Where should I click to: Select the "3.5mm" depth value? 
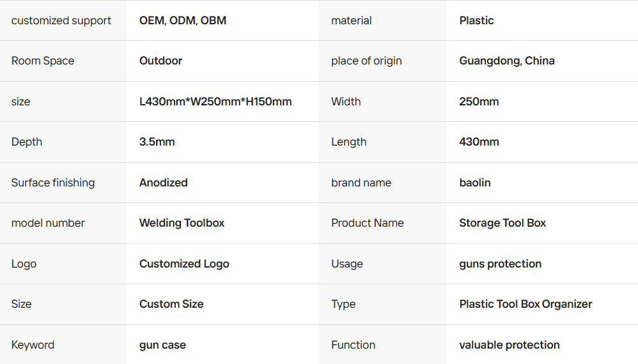(157, 142)
